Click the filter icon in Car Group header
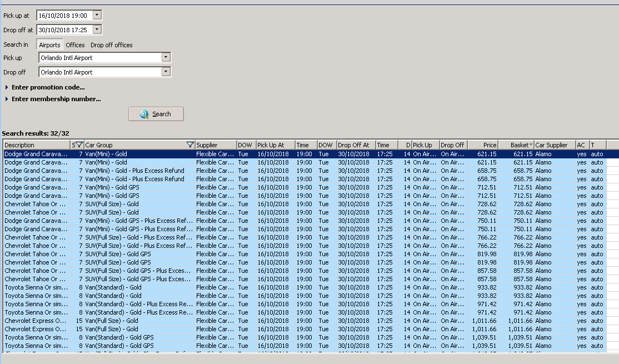The width and height of the screenshot is (619, 364). 190,145
